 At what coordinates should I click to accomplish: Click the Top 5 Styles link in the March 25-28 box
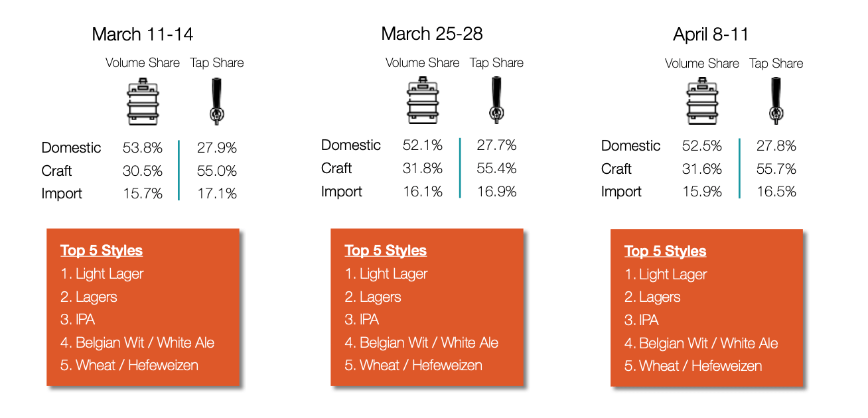point(386,250)
